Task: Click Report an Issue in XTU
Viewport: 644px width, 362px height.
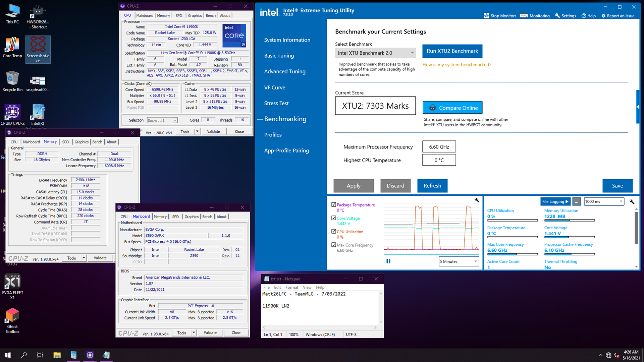Action: pos(618,16)
